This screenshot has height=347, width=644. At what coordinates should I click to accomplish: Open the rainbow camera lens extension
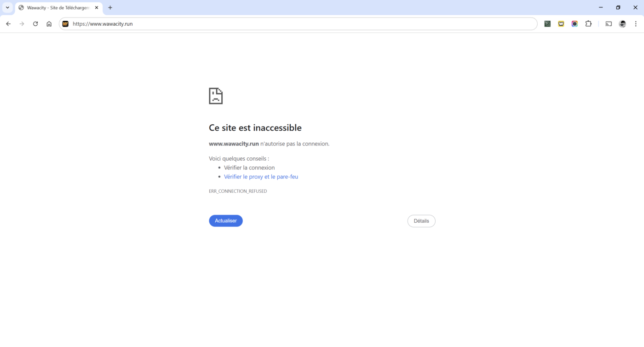[575, 24]
